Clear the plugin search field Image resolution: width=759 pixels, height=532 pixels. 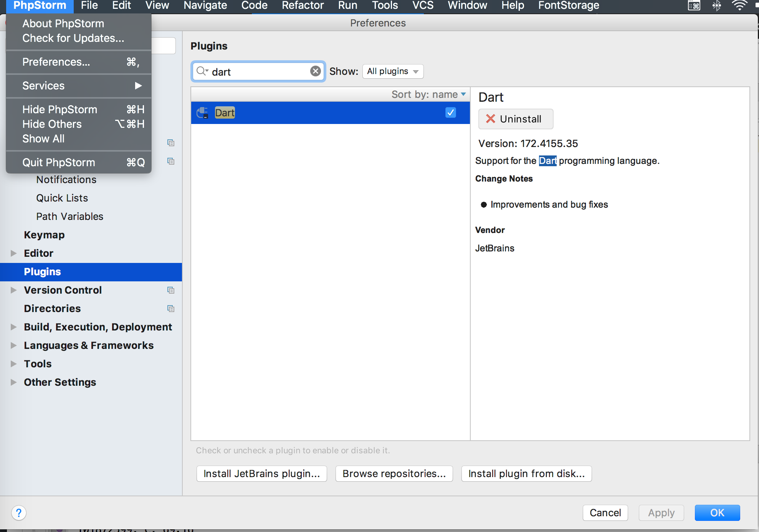point(315,71)
